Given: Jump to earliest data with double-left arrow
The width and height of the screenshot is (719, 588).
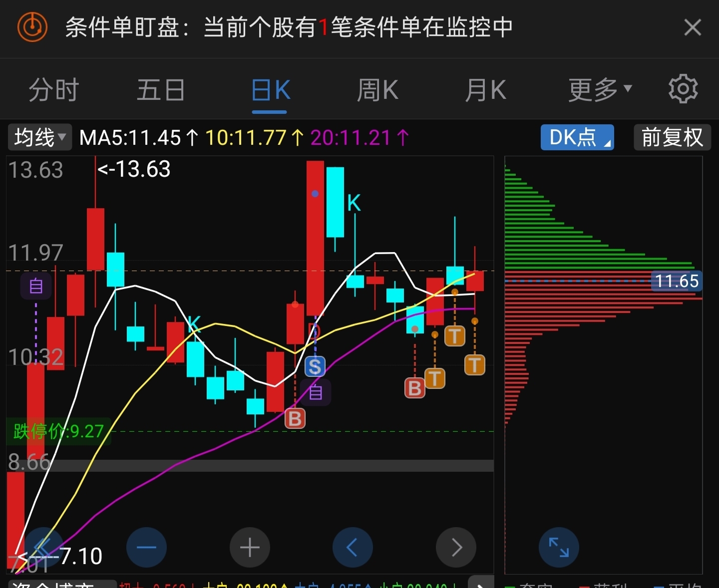Looking at the screenshot, I should [44, 548].
